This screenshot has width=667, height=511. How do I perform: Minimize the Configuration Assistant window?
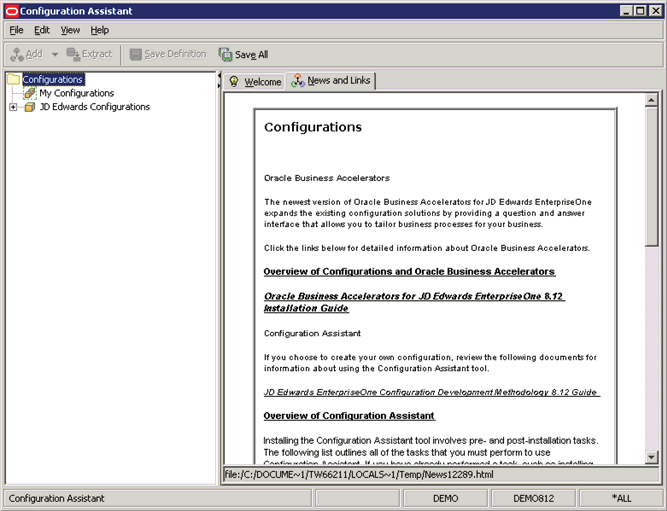click(626, 11)
